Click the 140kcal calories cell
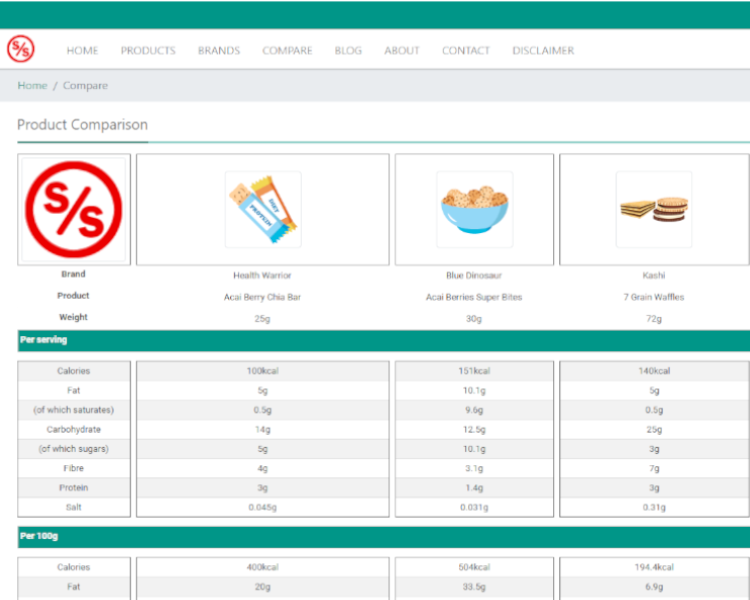 point(654,371)
